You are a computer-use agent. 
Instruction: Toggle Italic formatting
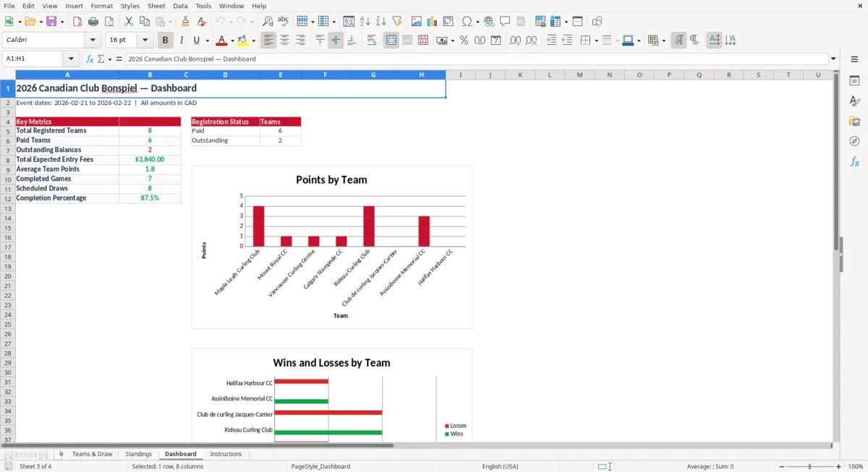182,41
